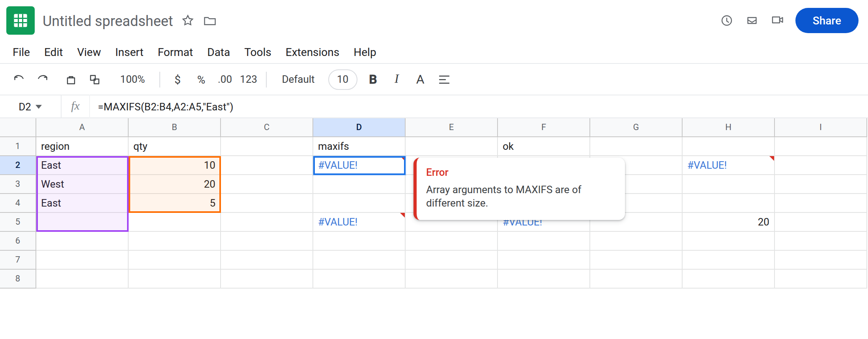
Task: Click the print icon in the toolbar
Action: (71, 80)
